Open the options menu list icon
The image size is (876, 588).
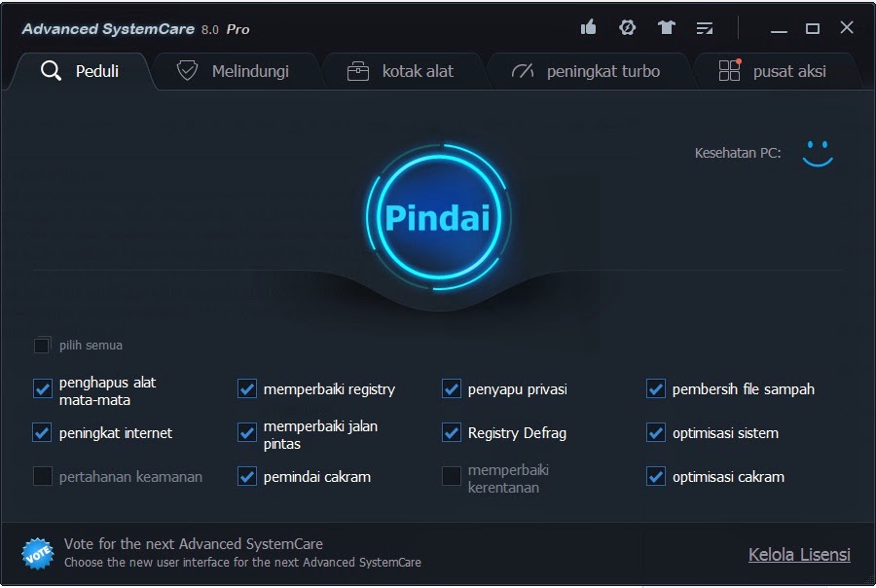pyautogui.click(x=705, y=28)
